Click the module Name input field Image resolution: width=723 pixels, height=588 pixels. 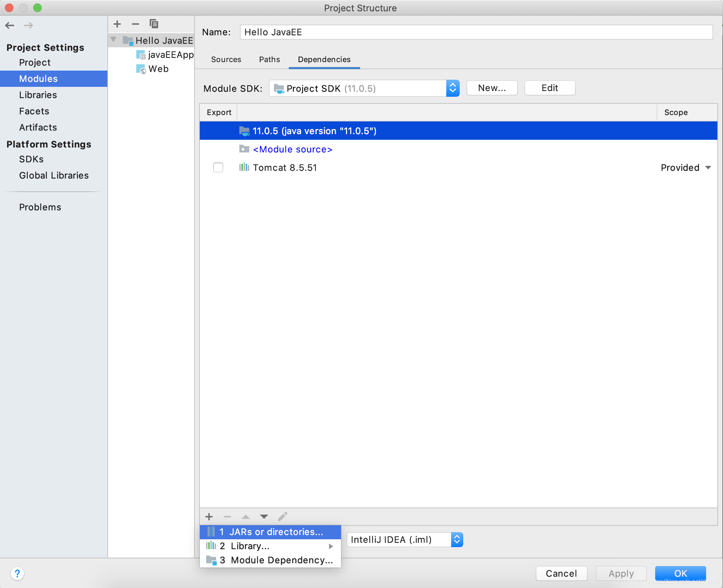[476, 32]
